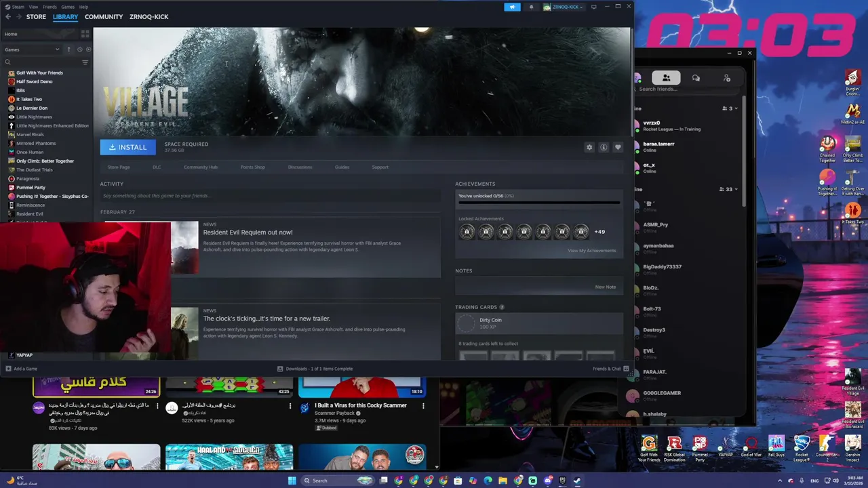Viewport: 868px width, 488px height.
Task: Open chats tab in friends window
Action: point(696,78)
